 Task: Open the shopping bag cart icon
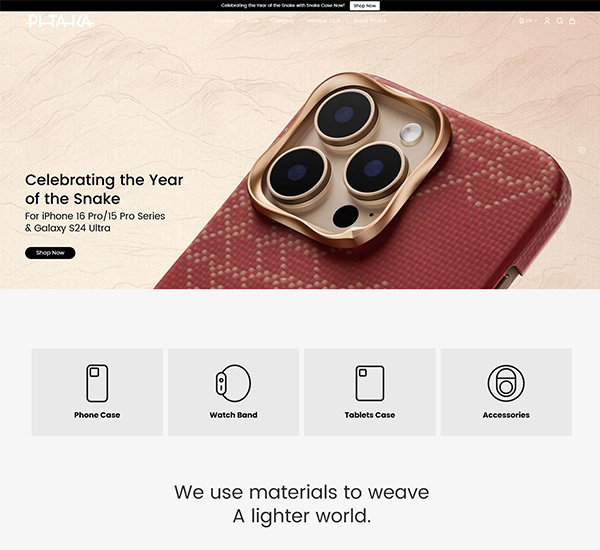click(572, 21)
